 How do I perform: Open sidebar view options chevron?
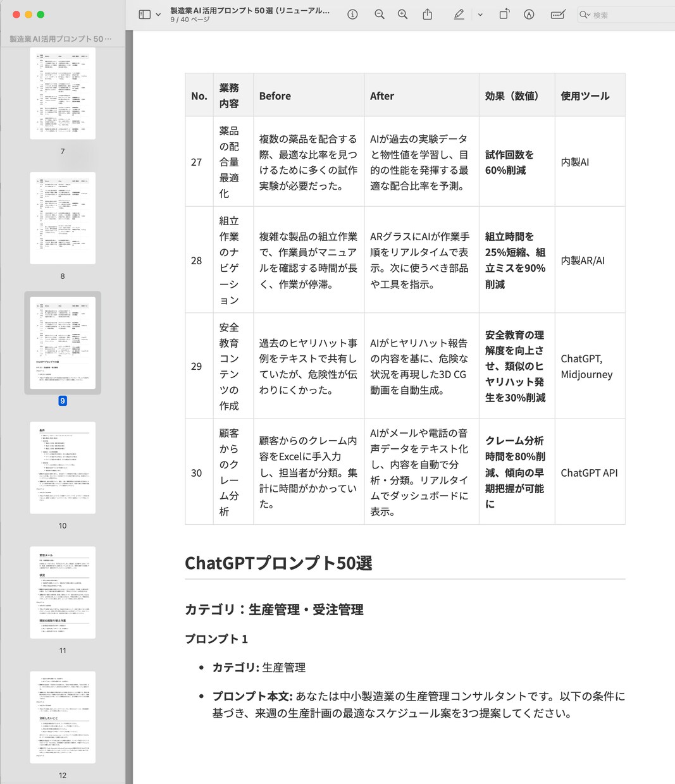[x=158, y=15]
